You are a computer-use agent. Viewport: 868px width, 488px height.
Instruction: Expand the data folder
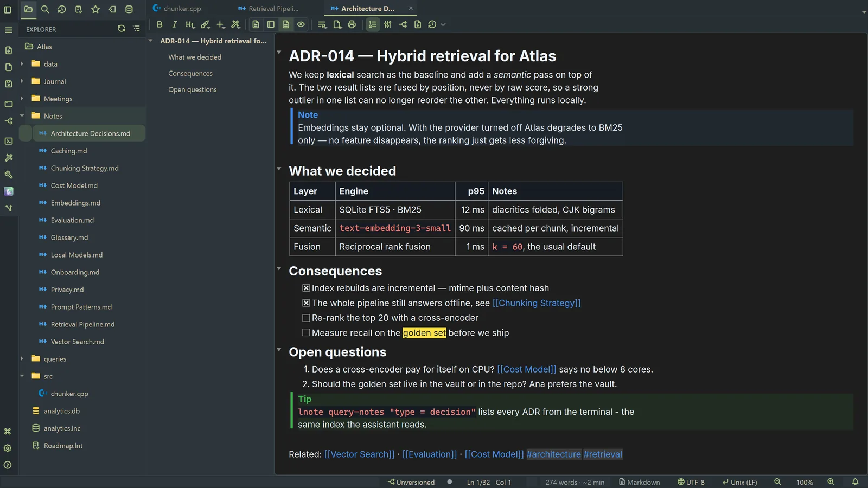(x=22, y=64)
